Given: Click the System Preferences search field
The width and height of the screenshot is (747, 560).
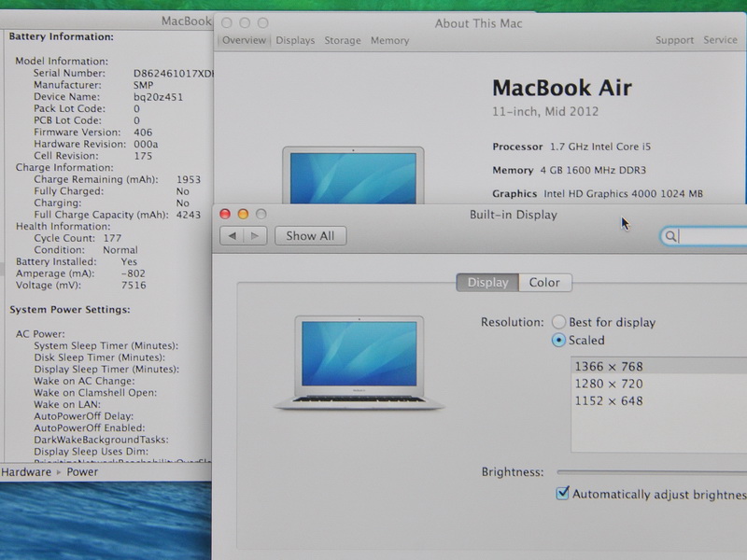Looking at the screenshot, I should tap(704, 236).
